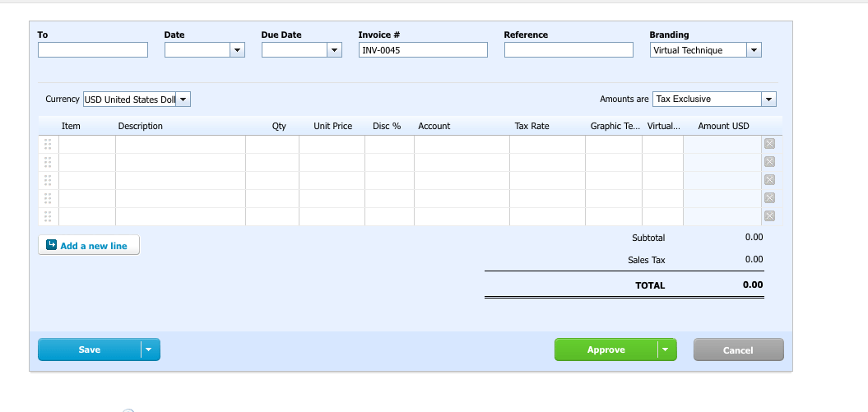The width and height of the screenshot is (868, 412).
Task: Click the Reference input field
Action: pos(569,50)
